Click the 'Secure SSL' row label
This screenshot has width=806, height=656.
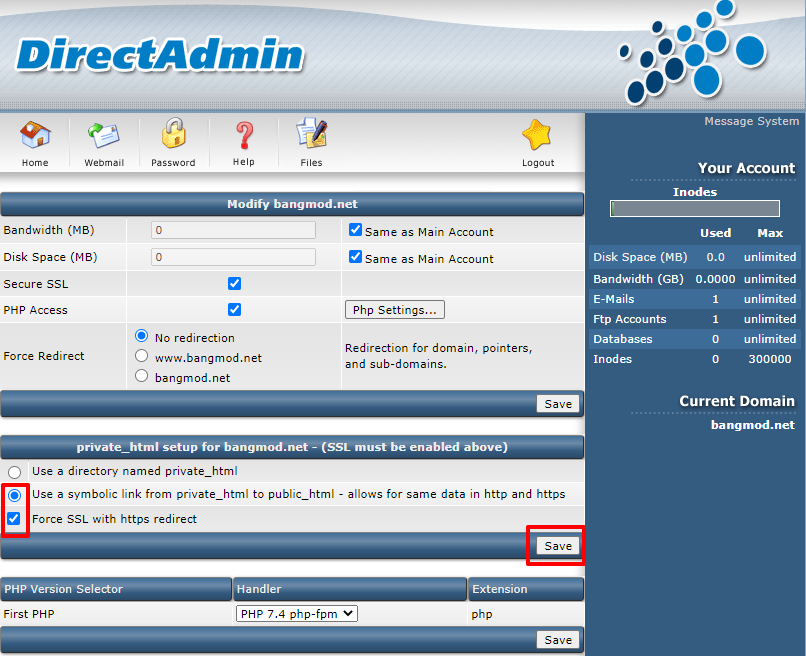pyautogui.click(x=35, y=284)
